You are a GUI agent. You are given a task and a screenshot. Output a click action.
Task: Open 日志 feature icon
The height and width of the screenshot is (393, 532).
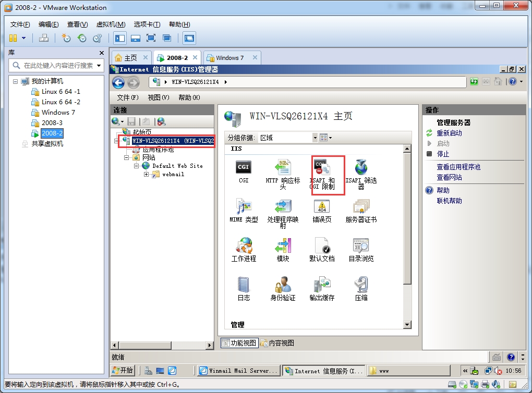point(244,289)
